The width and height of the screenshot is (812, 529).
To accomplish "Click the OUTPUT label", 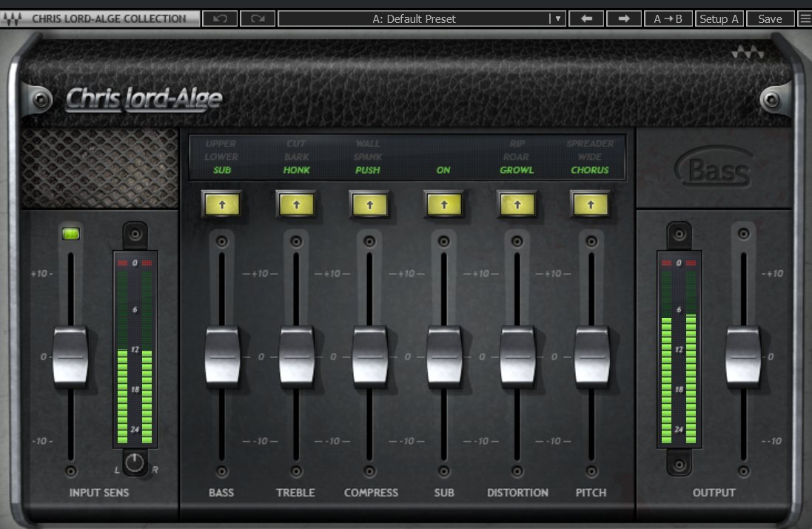I will pos(714,493).
